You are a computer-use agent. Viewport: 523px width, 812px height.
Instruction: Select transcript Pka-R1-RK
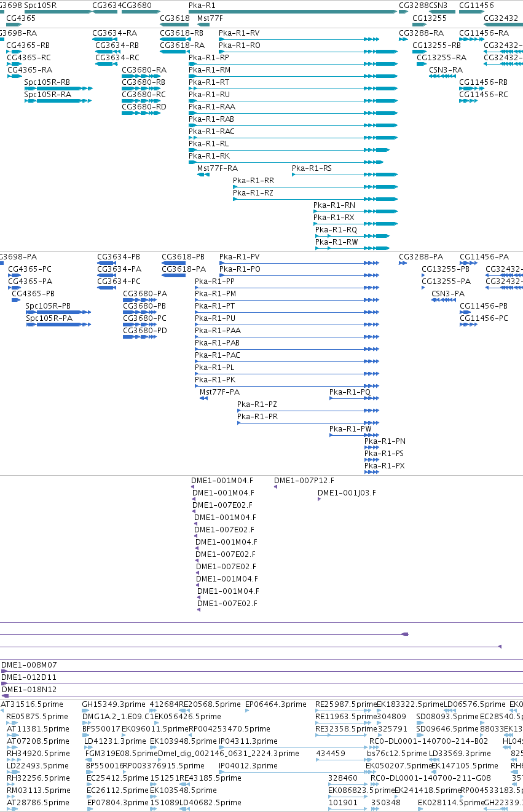pyautogui.click(x=210, y=156)
